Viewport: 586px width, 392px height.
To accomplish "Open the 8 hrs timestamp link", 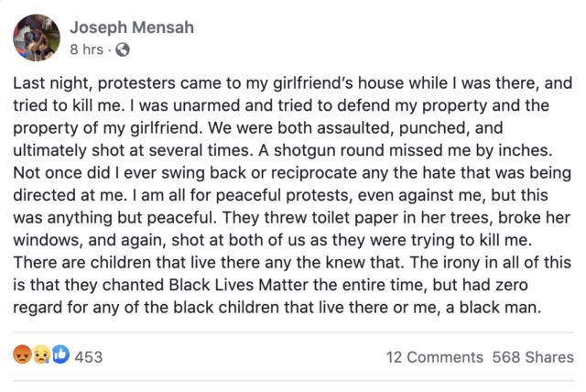I will 86,49.
